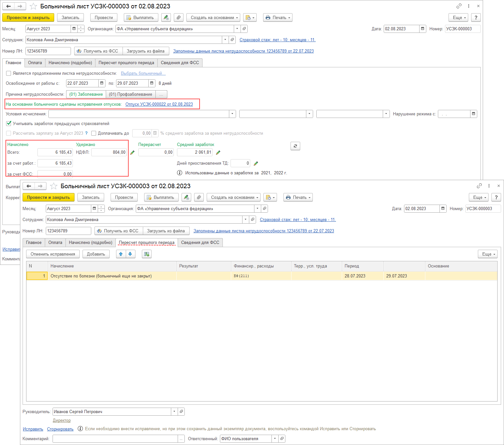This screenshot has height=445, width=504.
Task: Click Добавить button
Action: tap(96, 254)
